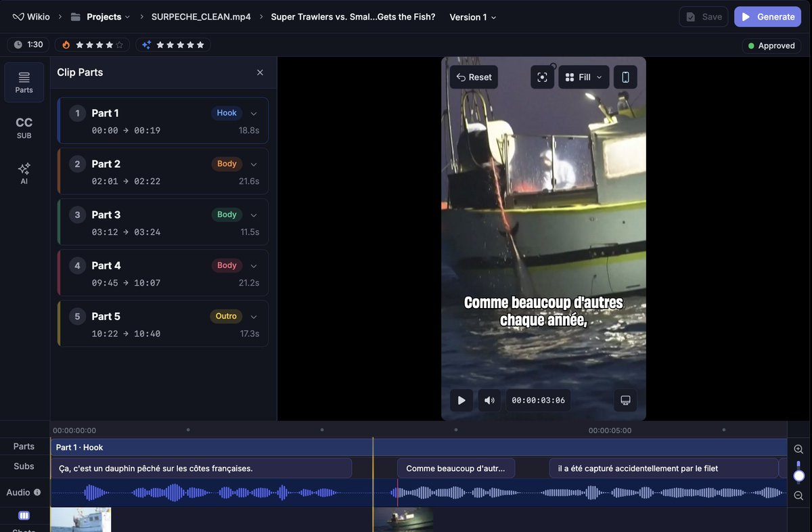Viewport: 812px width, 532px height.
Task: Click the monitor display icon in the player
Action: coord(625,400)
